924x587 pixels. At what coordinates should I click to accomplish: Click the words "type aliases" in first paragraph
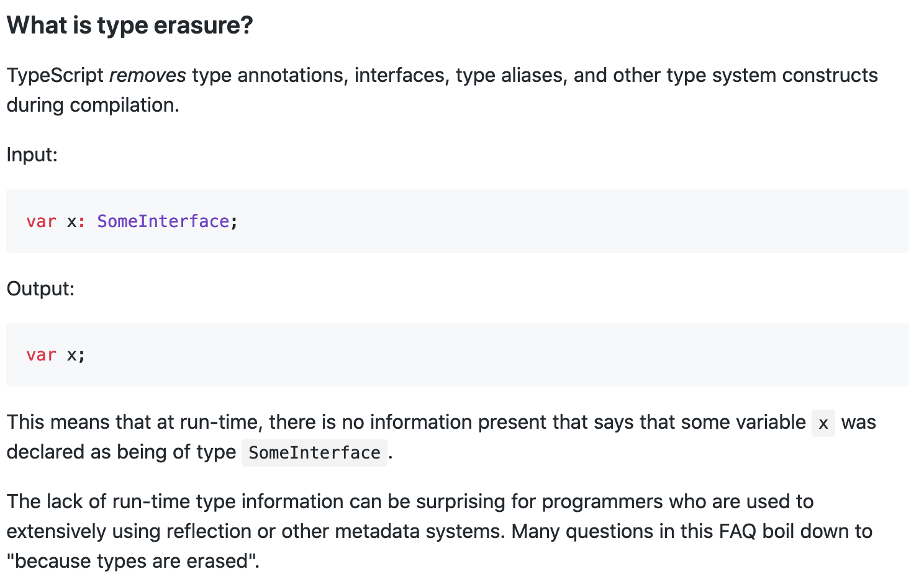point(509,76)
